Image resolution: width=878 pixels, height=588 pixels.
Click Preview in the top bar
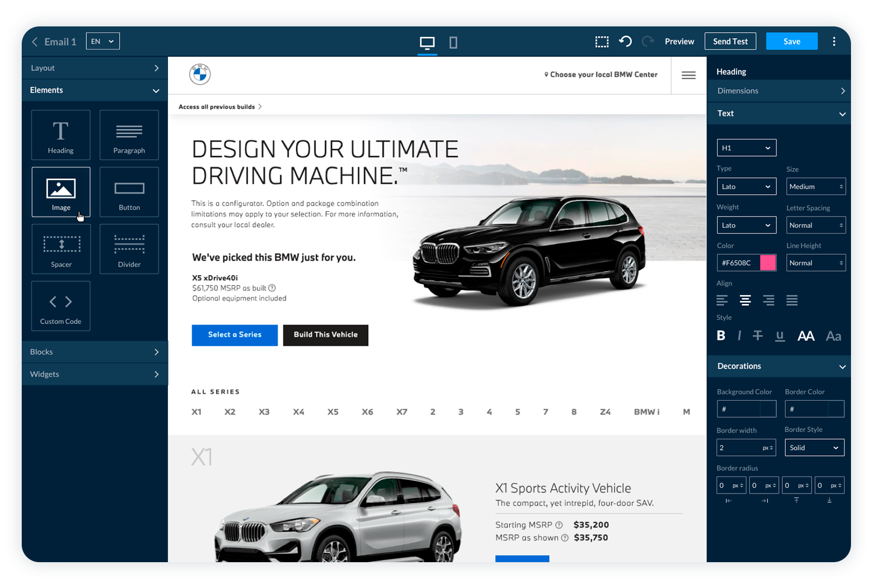click(x=679, y=42)
